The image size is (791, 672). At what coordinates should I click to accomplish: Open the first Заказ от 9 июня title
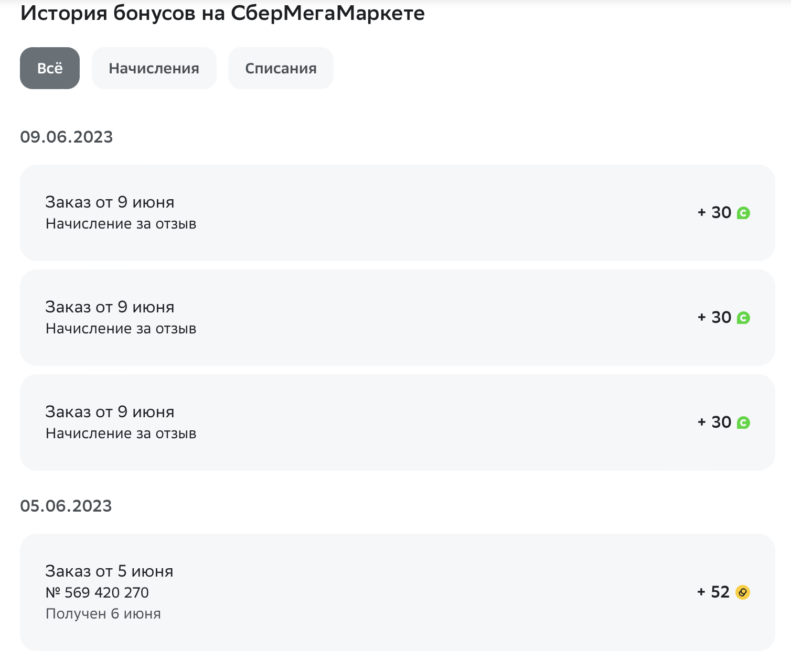tap(110, 202)
